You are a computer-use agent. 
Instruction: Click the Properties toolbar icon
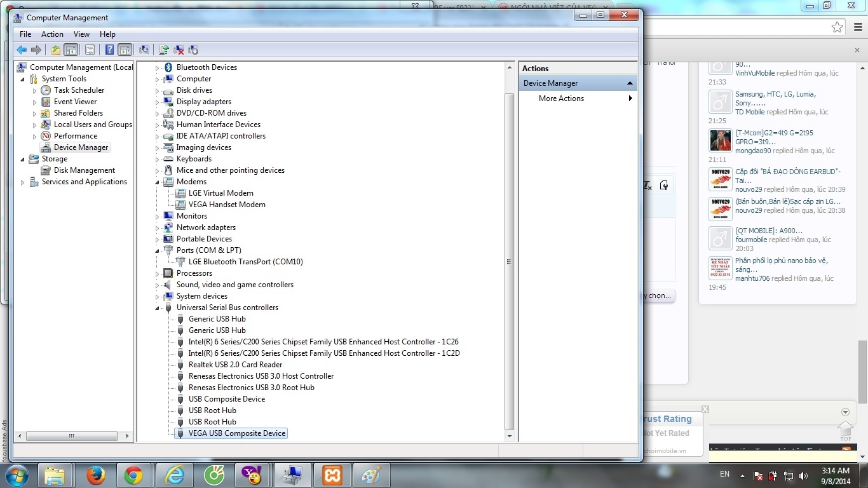point(90,50)
